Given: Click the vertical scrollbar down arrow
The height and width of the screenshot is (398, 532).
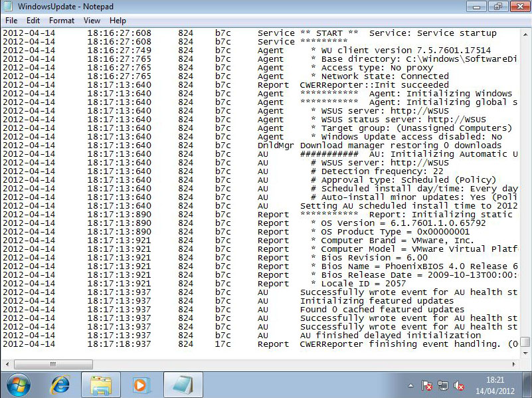Looking at the screenshot, I should pyautogui.click(x=525, y=353).
